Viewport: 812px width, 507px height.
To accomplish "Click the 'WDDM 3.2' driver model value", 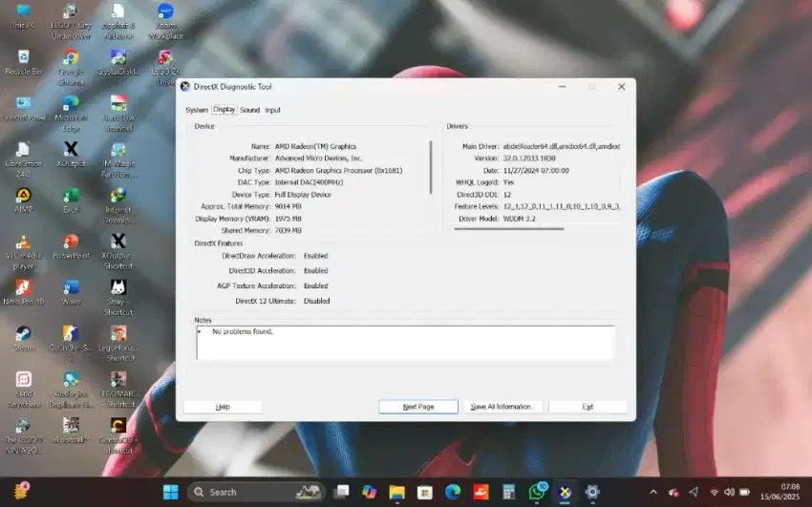I will 520,219.
